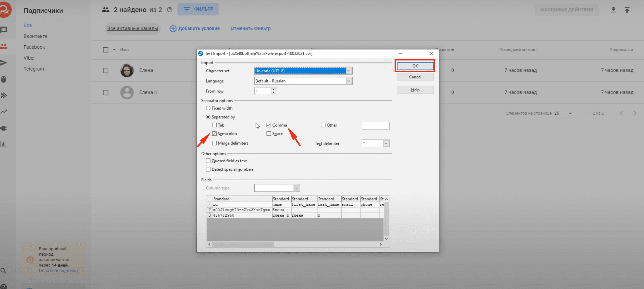Image resolution: width=644 pixels, height=289 pixels.
Task: Click the upload import icon
Action: 627,10
